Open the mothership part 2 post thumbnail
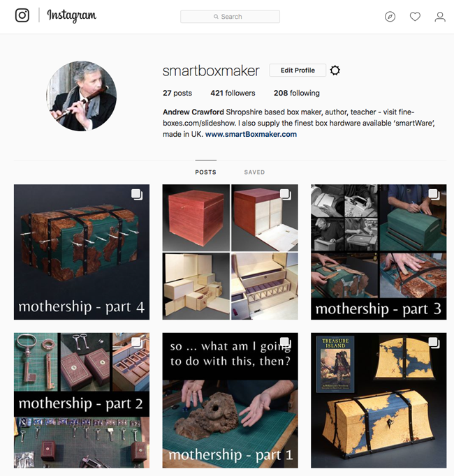This screenshot has height=476, width=454. (x=82, y=401)
